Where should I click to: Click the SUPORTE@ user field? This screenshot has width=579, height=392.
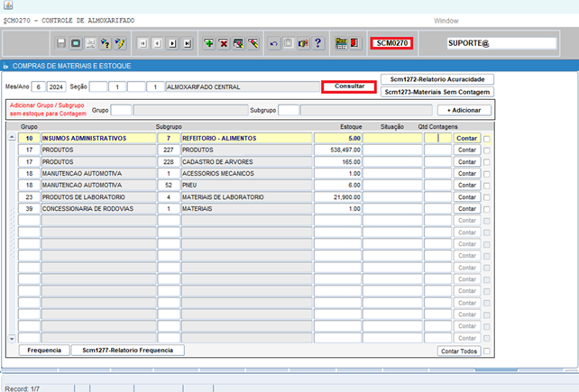pyautogui.click(x=501, y=43)
